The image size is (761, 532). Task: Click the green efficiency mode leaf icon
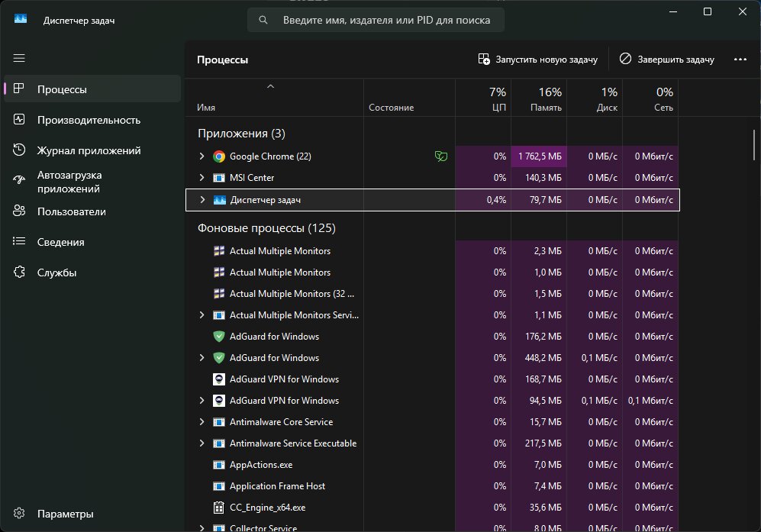[x=440, y=156]
